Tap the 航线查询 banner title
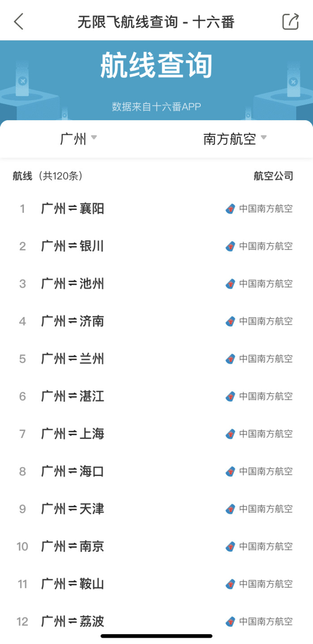Image resolution: width=313 pixels, height=644 pixels. (x=156, y=66)
